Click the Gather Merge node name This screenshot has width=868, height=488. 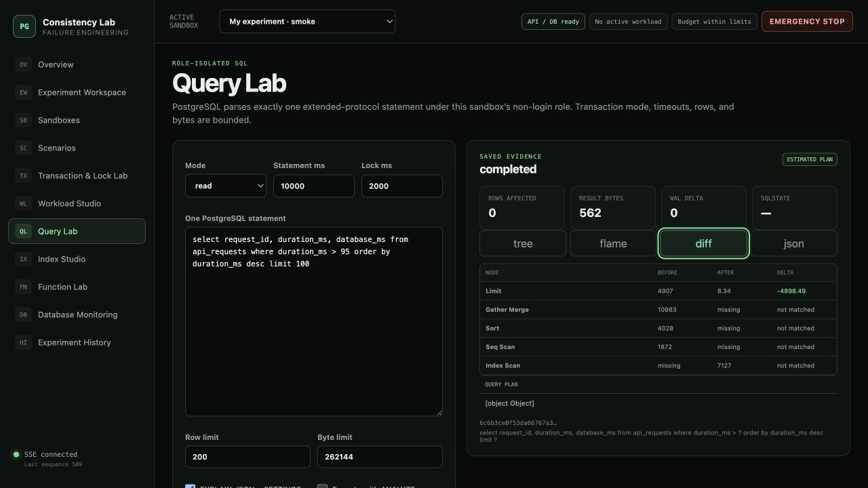tap(507, 310)
